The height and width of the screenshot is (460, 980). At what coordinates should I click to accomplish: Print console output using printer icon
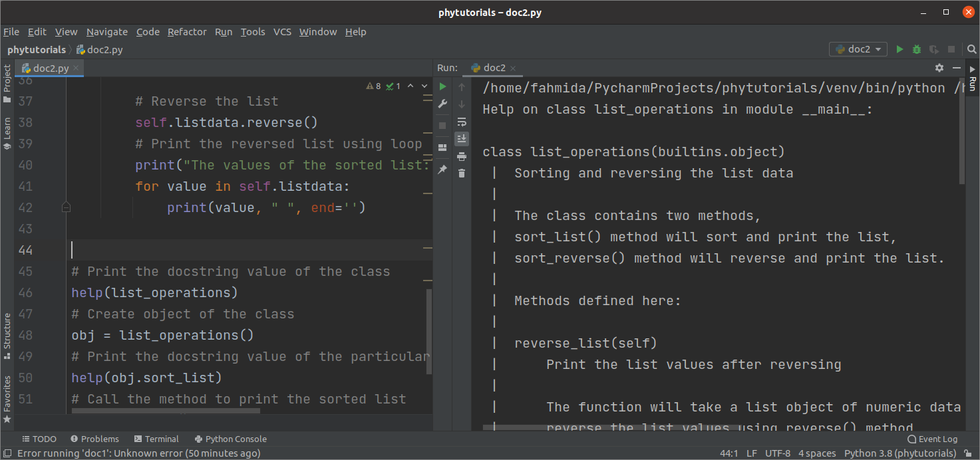click(462, 156)
